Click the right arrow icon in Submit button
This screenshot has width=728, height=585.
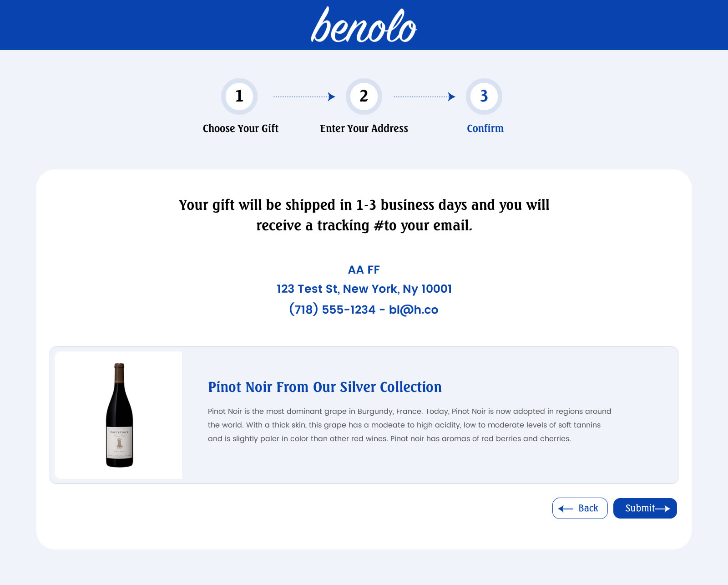662,509
